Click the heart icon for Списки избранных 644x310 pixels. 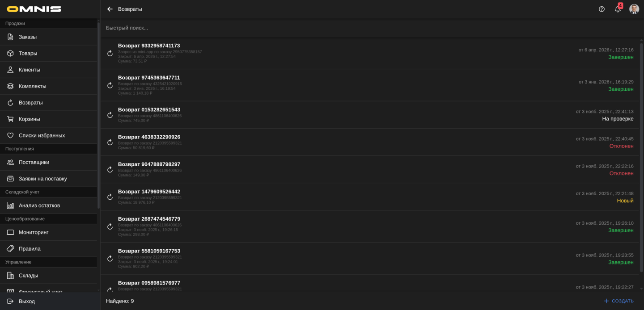point(10,135)
